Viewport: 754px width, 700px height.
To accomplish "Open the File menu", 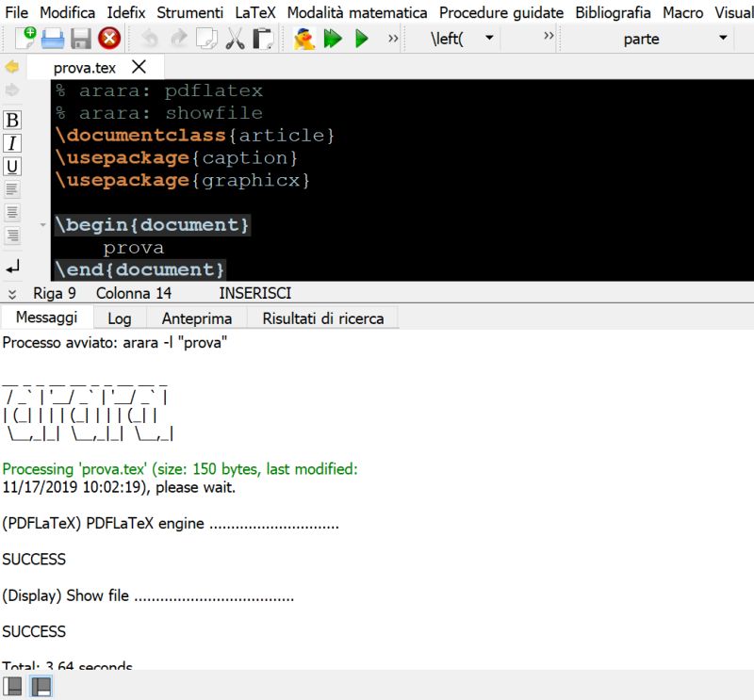I will click(16, 12).
